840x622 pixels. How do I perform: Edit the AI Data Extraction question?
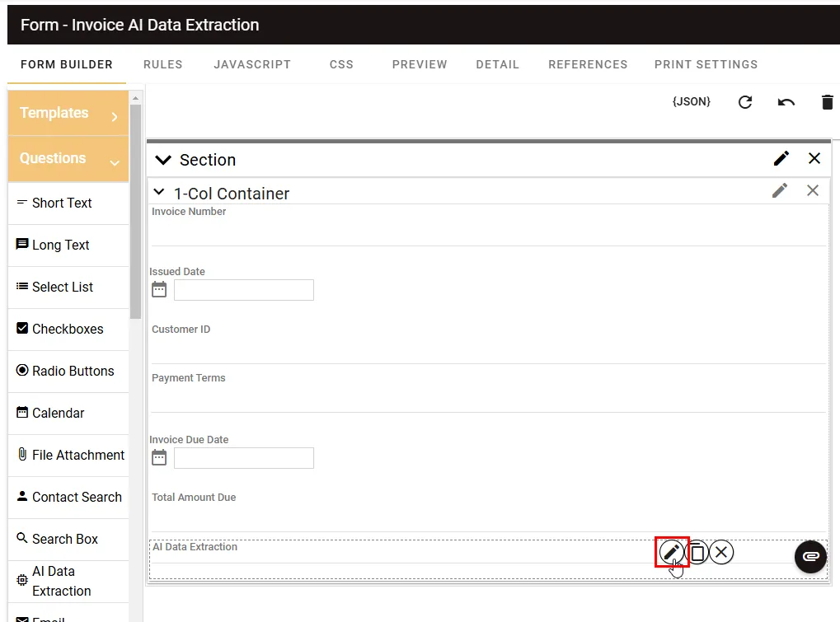[x=672, y=552]
